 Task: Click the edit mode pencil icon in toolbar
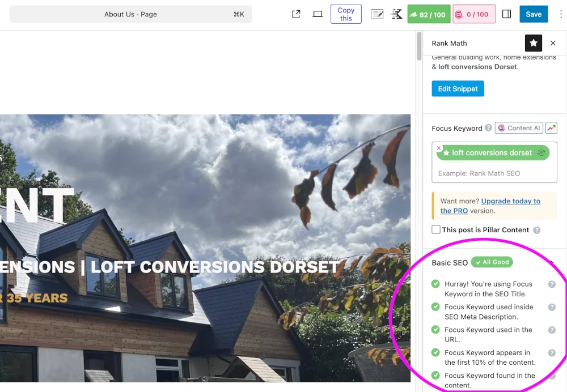click(x=377, y=14)
